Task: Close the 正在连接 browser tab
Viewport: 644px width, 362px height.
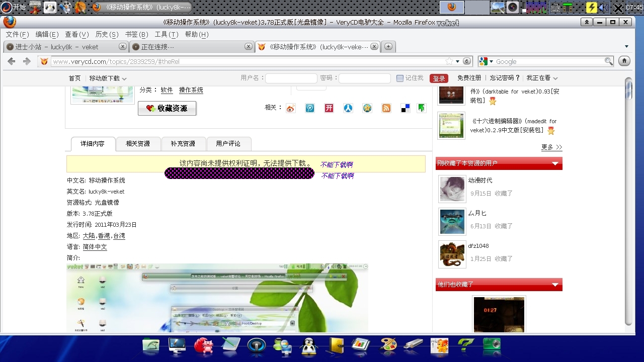Action: click(248, 46)
